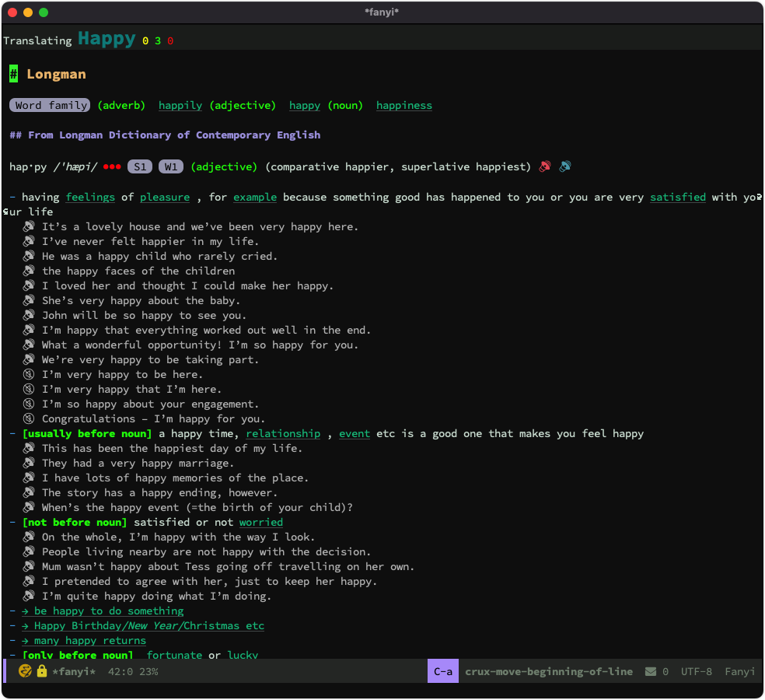Play audio for "I'm quite happy doing what I'm doing"
The image size is (765, 700).
pos(29,596)
